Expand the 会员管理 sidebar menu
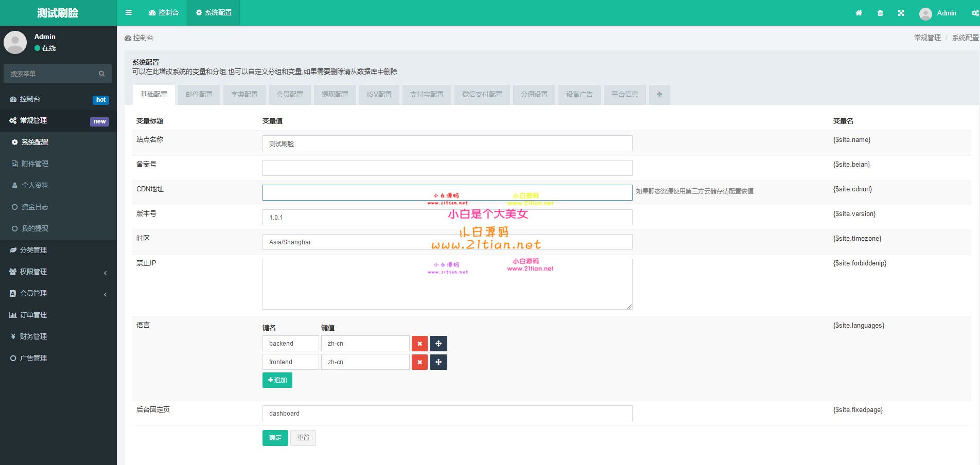 (58, 293)
